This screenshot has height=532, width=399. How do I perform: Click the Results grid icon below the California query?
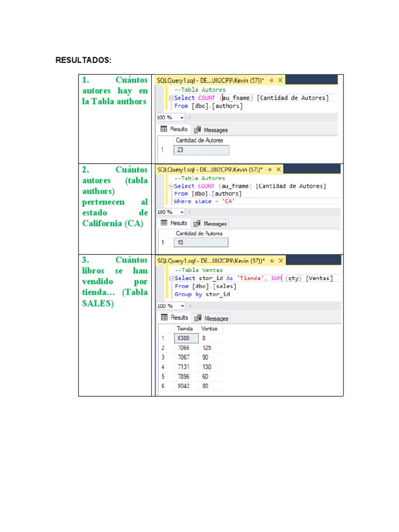pos(164,223)
